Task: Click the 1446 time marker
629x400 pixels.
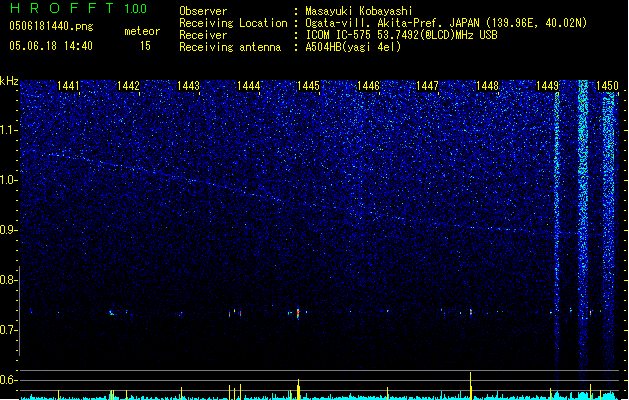Action: 368,86
